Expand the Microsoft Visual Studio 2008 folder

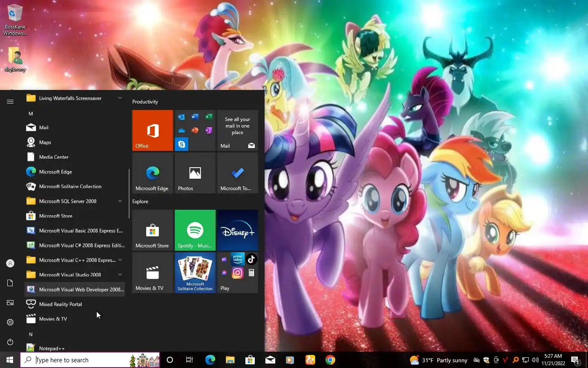(75, 275)
